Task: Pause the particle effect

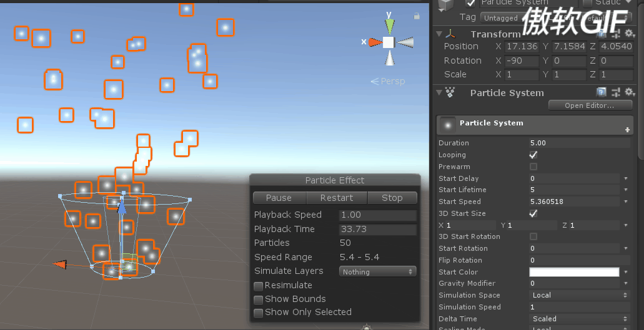Action: pos(280,198)
